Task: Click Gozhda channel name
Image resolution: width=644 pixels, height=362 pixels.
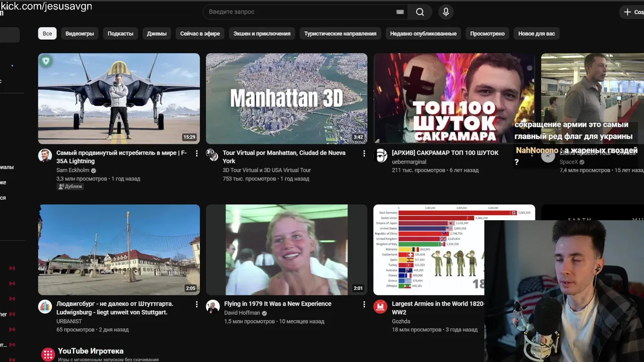Action: (401, 321)
